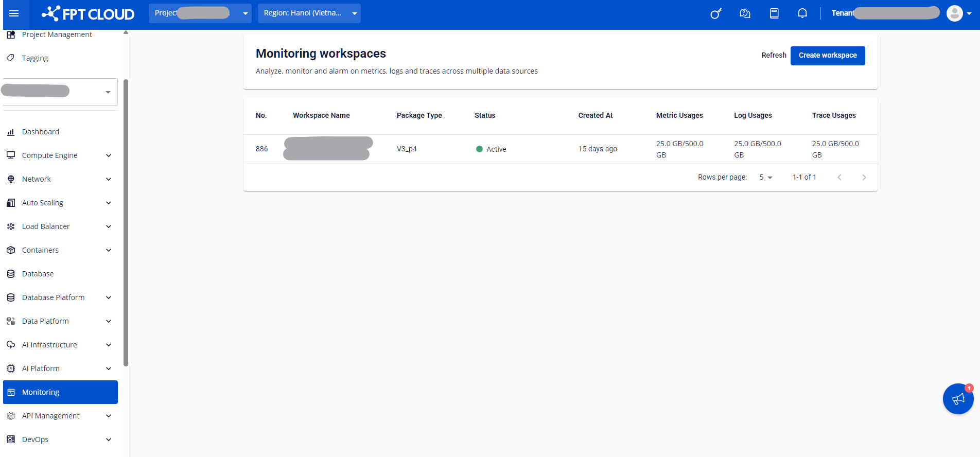Image resolution: width=980 pixels, height=457 pixels.
Task: Expand the Compute Engine menu
Action: [59, 155]
